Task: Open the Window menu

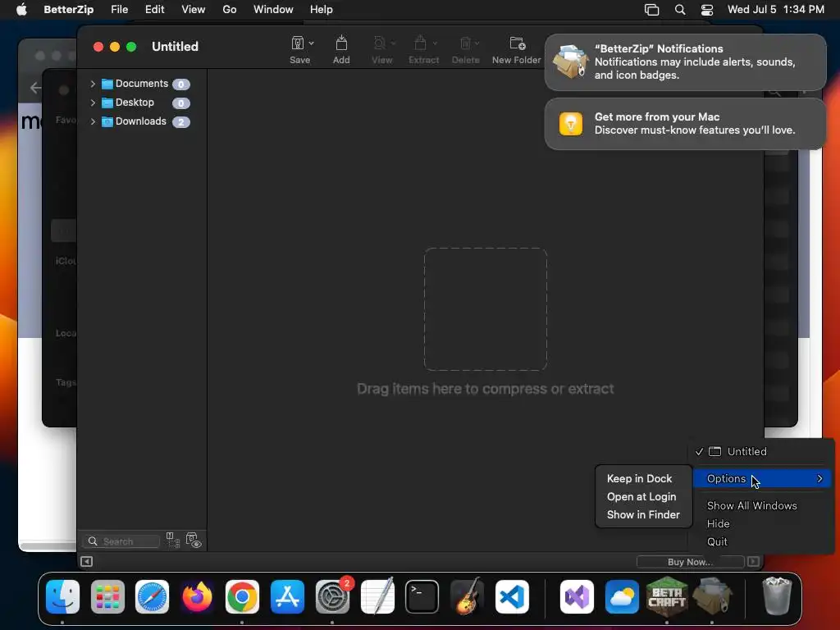Action: pos(273,10)
